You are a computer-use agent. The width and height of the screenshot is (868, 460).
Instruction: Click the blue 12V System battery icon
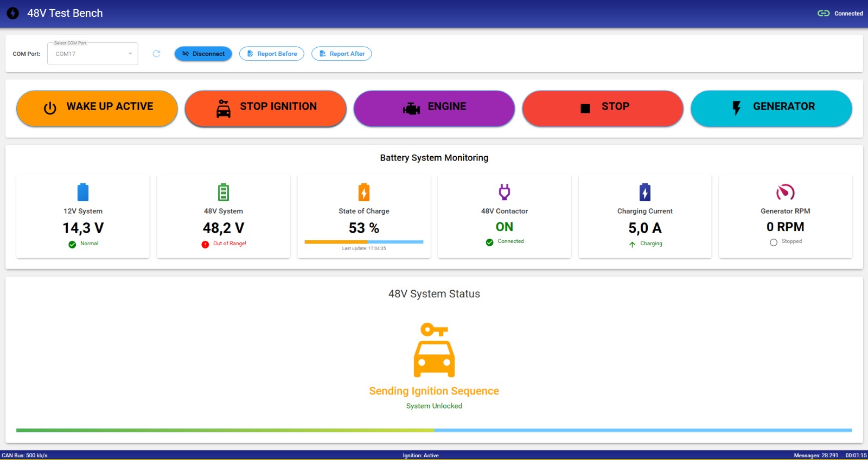83,192
